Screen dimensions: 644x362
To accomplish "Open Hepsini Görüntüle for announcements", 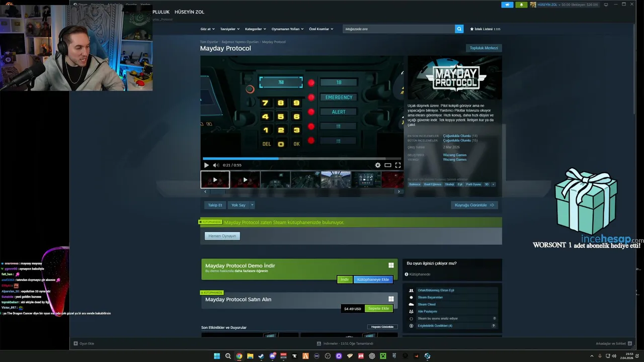I will pyautogui.click(x=382, y=327).
